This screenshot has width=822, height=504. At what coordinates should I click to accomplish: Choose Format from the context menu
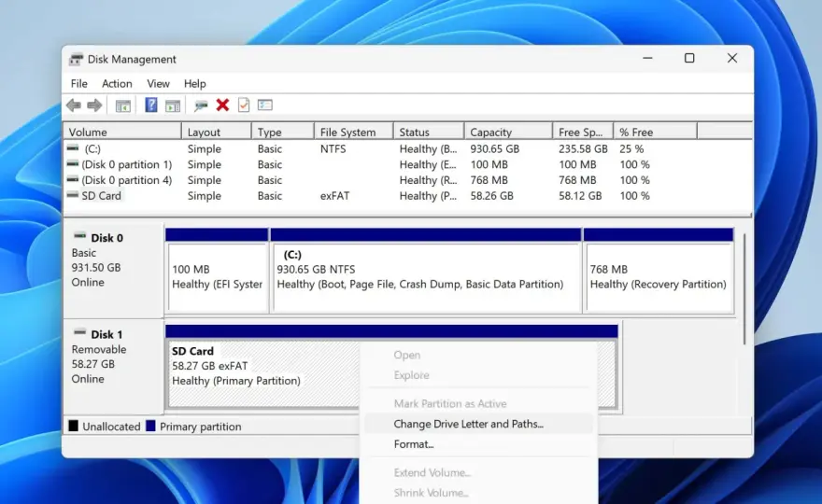pos(478,444)
